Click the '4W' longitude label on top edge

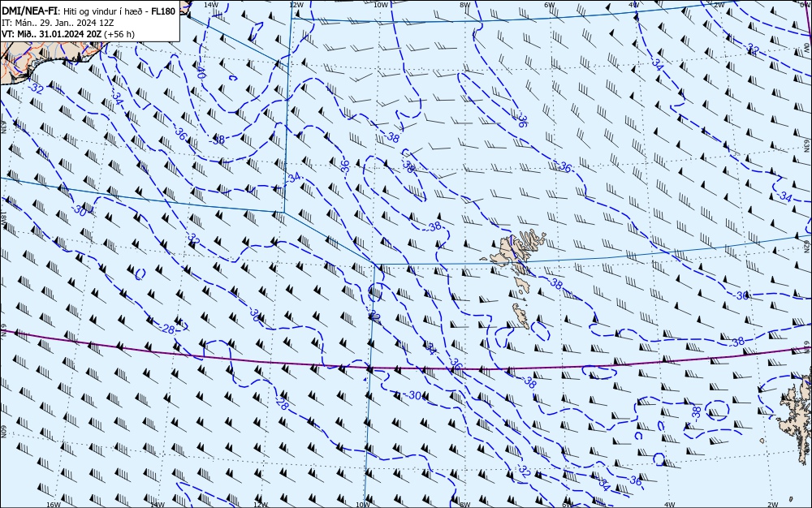point(634,5)
